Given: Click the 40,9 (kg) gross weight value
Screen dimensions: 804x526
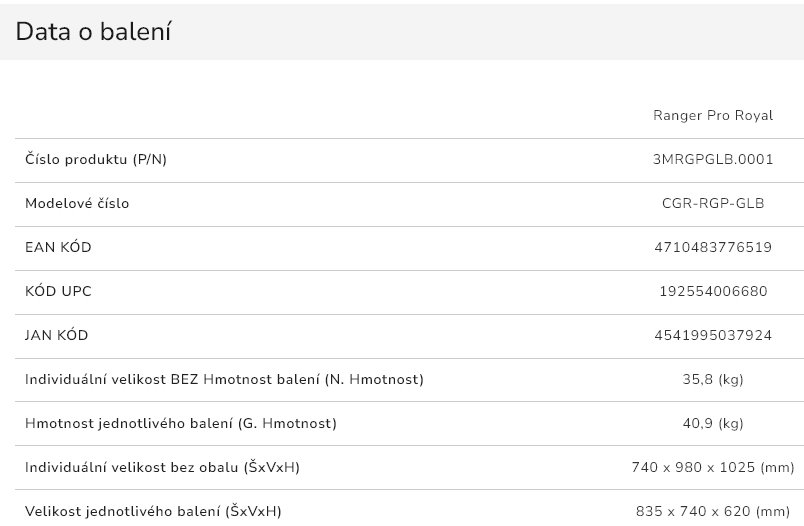Looking at the screenshot, I should click(713, 423).
